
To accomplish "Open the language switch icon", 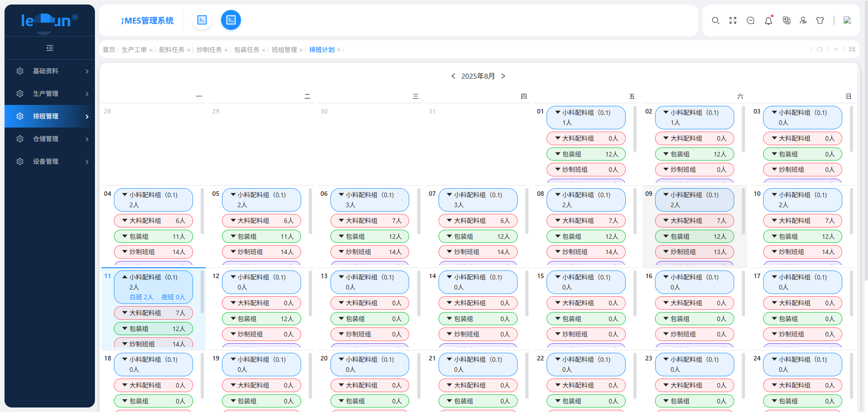I will coord(787,20).
